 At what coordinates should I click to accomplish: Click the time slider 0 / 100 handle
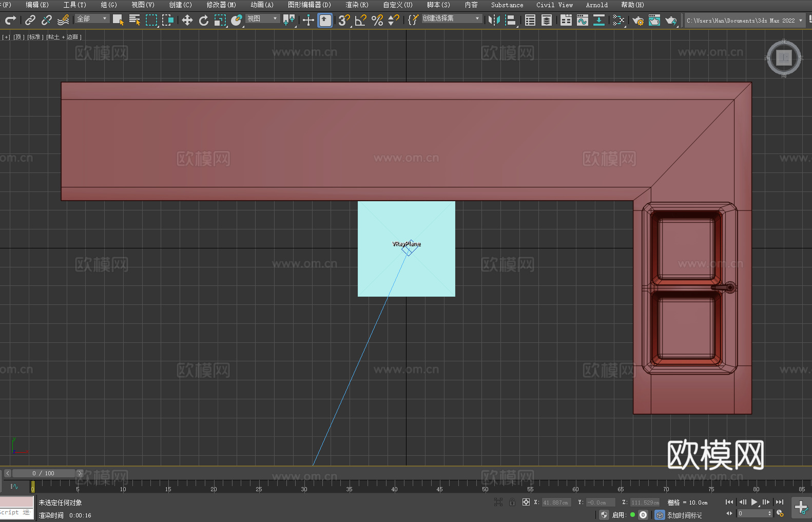point(44,473)
